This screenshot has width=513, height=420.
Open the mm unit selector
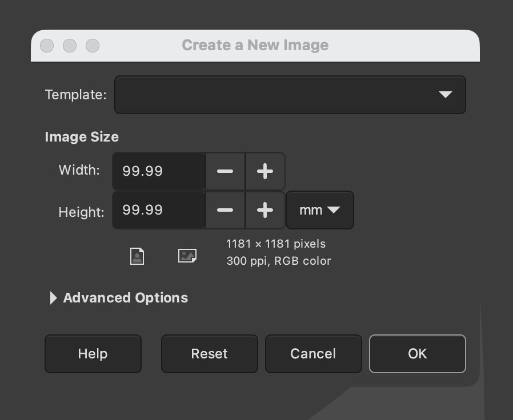pos(319,210)
